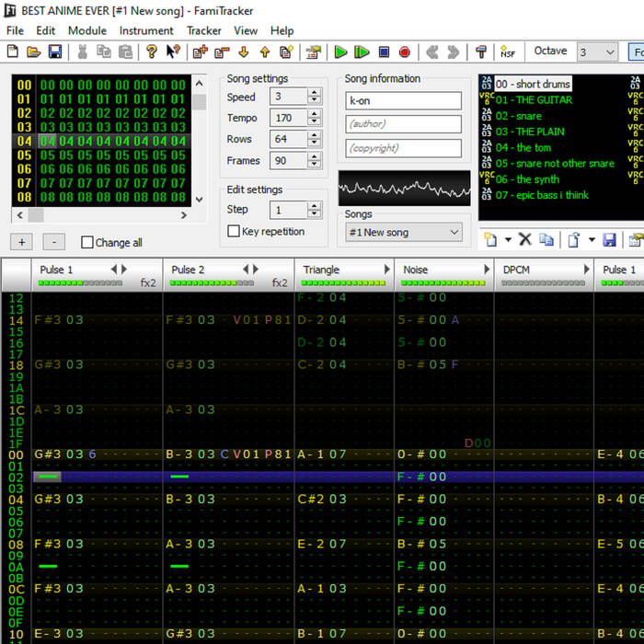Tick the Change all checkbox
644x644 pixels.
(87, 243)
